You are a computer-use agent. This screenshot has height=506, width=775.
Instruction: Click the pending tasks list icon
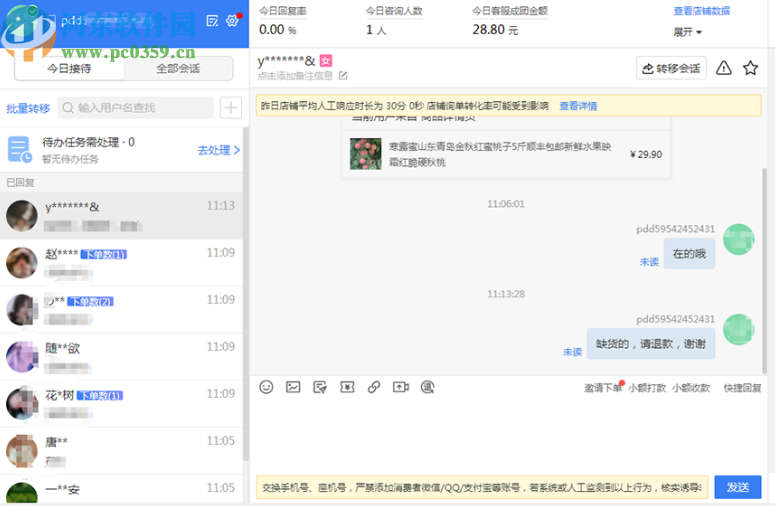(20, 149)
